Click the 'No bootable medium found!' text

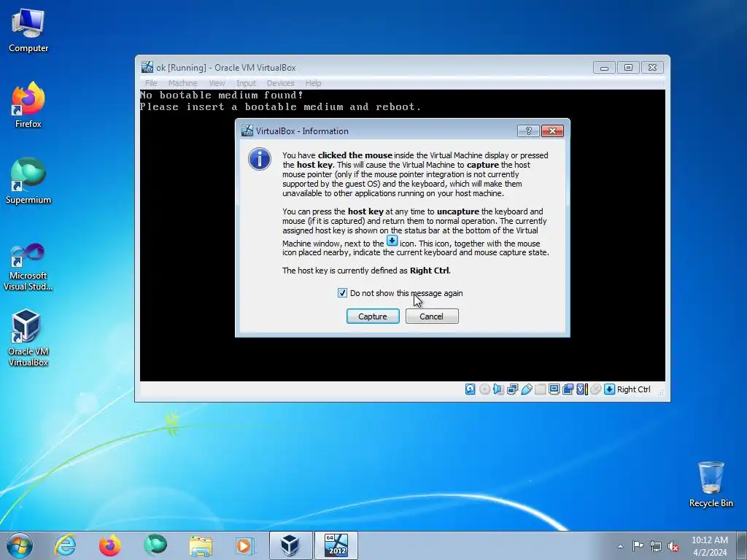222,95
